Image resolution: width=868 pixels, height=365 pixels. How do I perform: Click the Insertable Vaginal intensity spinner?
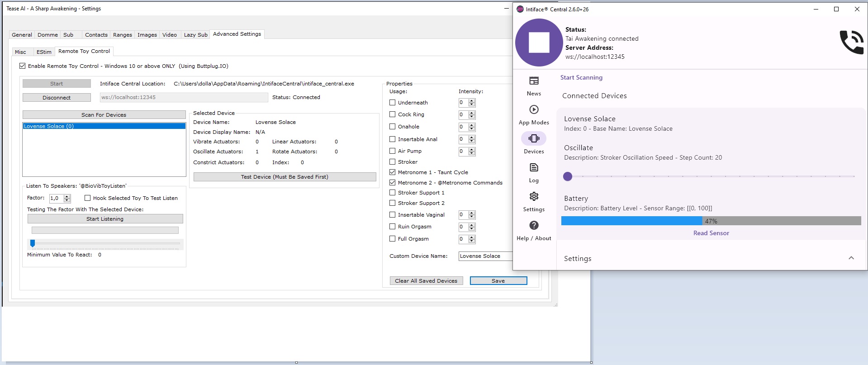tap(467, 215)
